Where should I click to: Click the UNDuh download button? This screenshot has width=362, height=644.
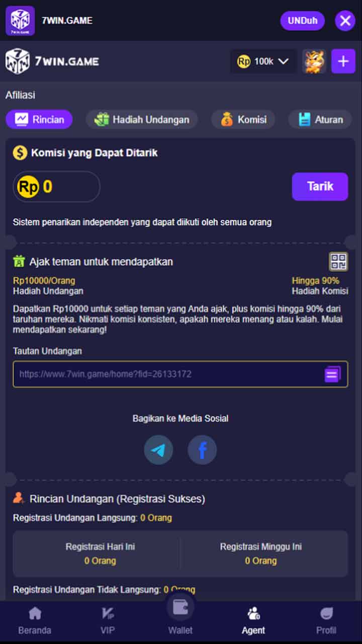[303, 21]
